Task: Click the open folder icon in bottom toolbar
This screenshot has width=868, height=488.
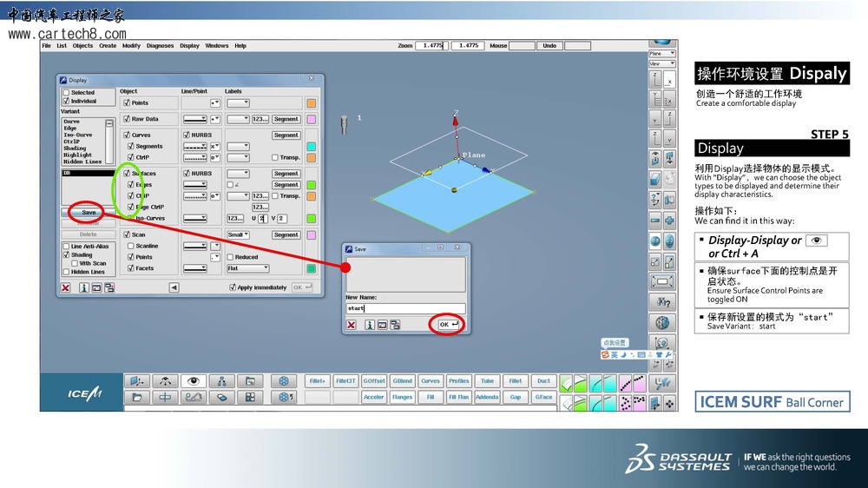Action: click(136, 398)
